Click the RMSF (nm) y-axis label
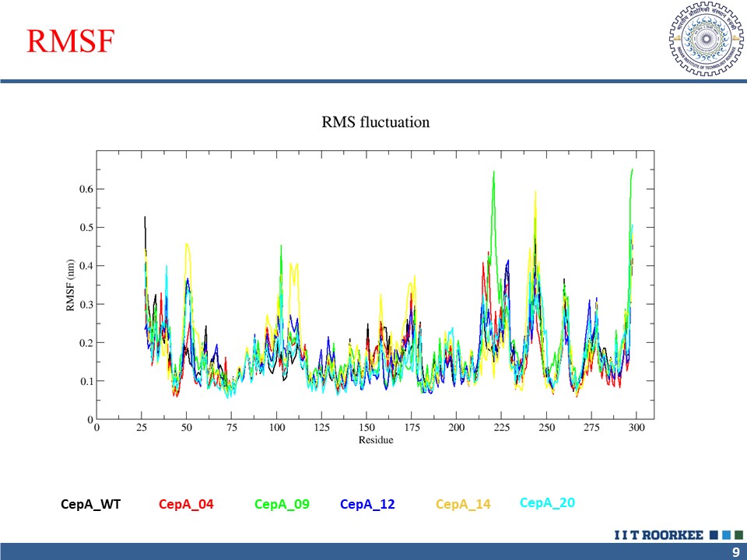Viewport: 747px width, 560px height. click(69, 285)
